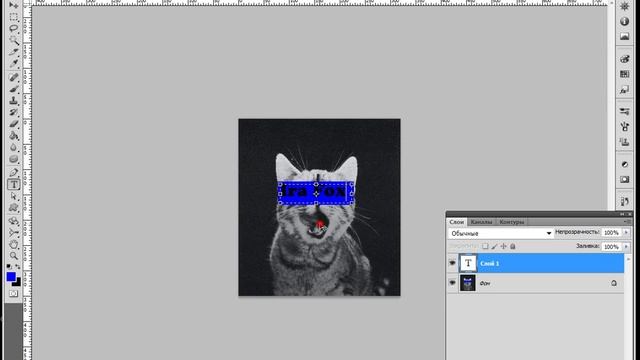Screen dimensions: 640x360
Task: Select the Rectangular Marquee tool
Action: point(13,17)
